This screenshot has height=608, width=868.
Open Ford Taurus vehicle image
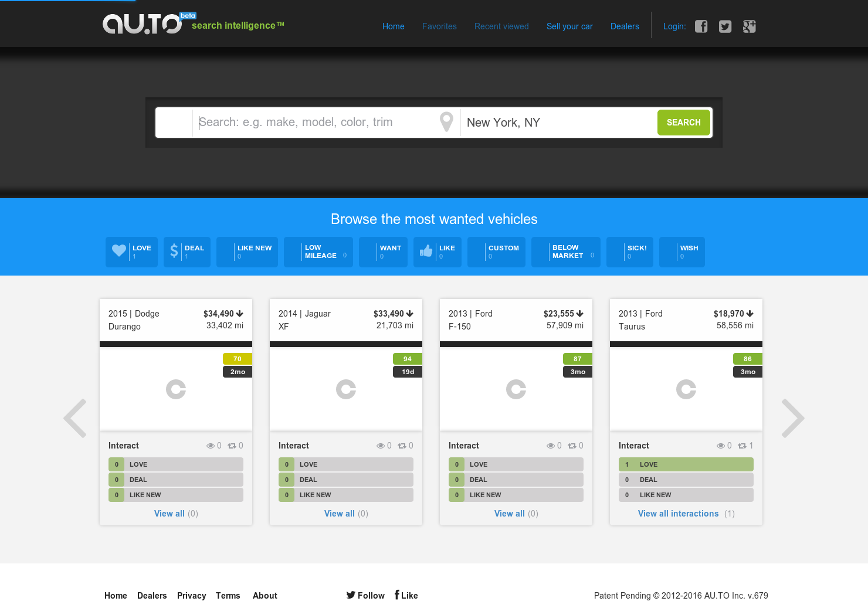[x=686, y=389]
